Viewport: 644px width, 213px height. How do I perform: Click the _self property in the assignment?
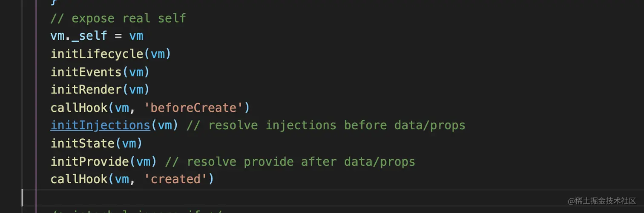(89, 36)
